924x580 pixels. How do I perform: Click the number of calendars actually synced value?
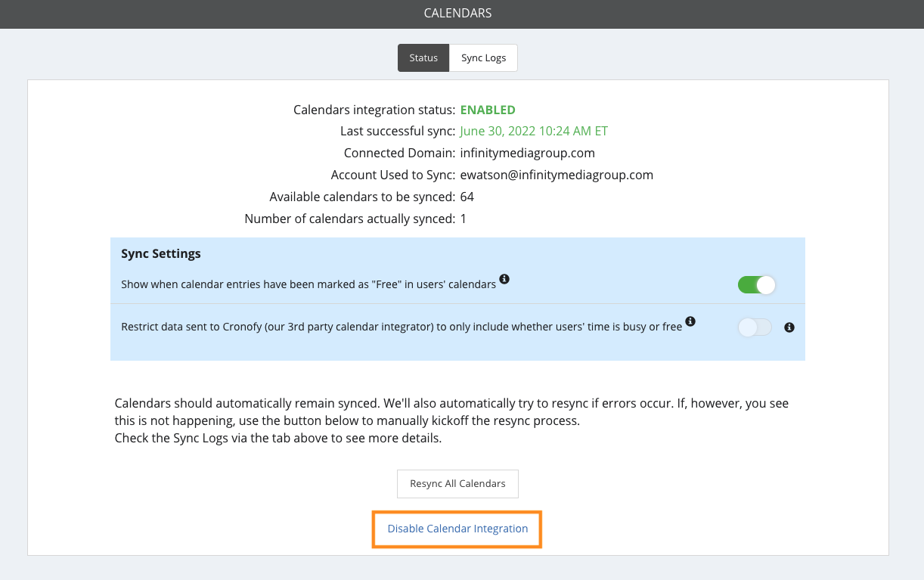[x=464, y=219]
